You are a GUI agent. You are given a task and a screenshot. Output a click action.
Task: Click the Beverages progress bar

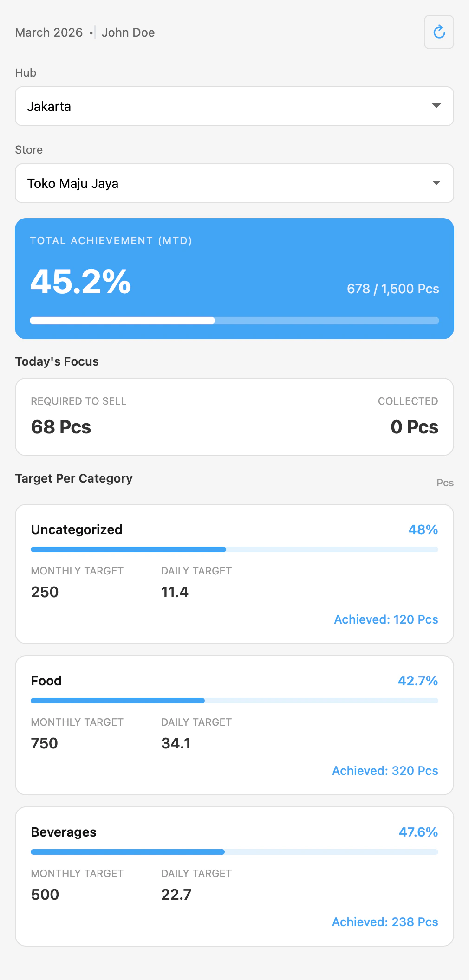[234, 851]
